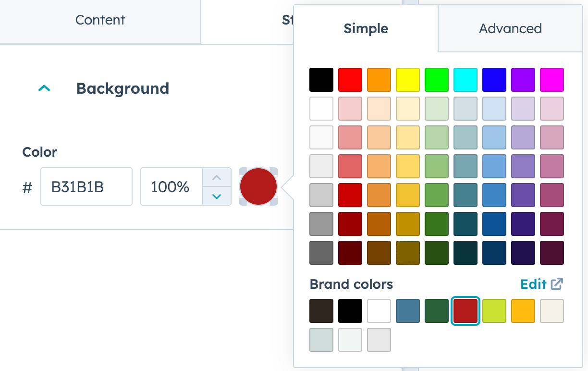The width and height of the screenshot is (588, 371).
Task: Select the dark brown swatch in bottom grid row
Action: [x=379, y=253]
